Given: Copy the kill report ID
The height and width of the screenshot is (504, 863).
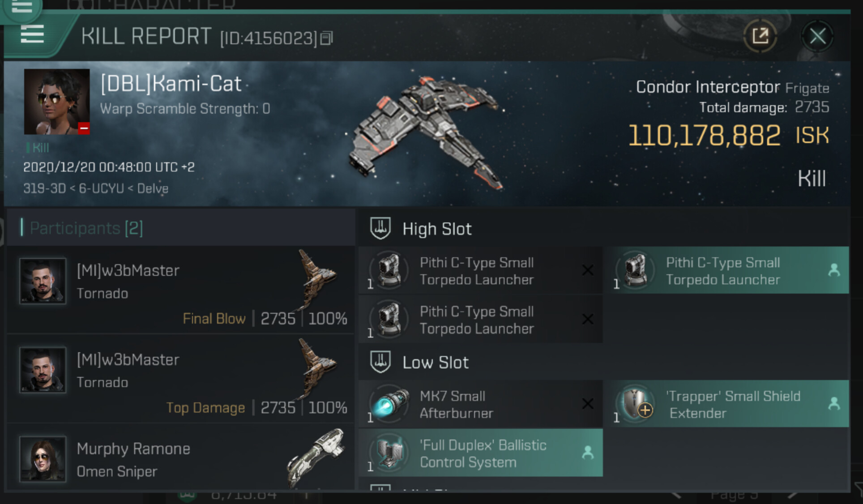Looking at the screenshot, I should coord(327,38).
